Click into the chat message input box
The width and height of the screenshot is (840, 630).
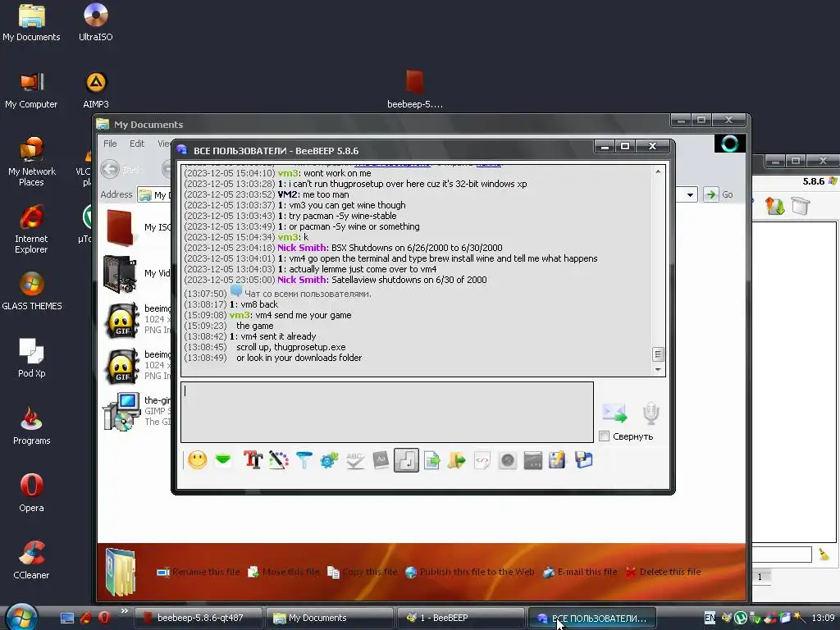[x=387, y=412]
